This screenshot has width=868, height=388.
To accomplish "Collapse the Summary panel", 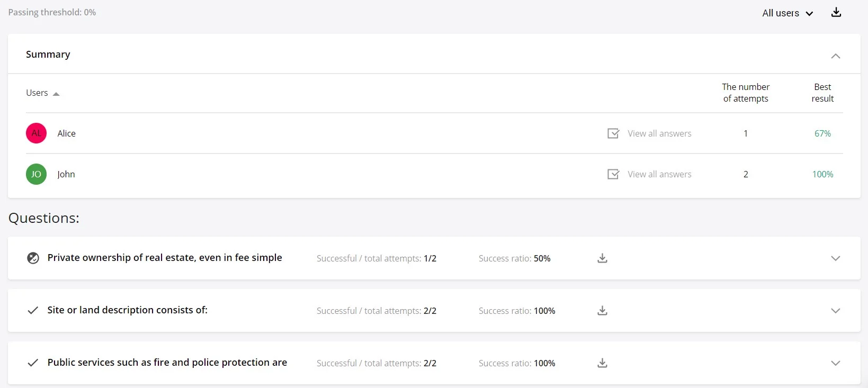I will [x=836, y=56].
